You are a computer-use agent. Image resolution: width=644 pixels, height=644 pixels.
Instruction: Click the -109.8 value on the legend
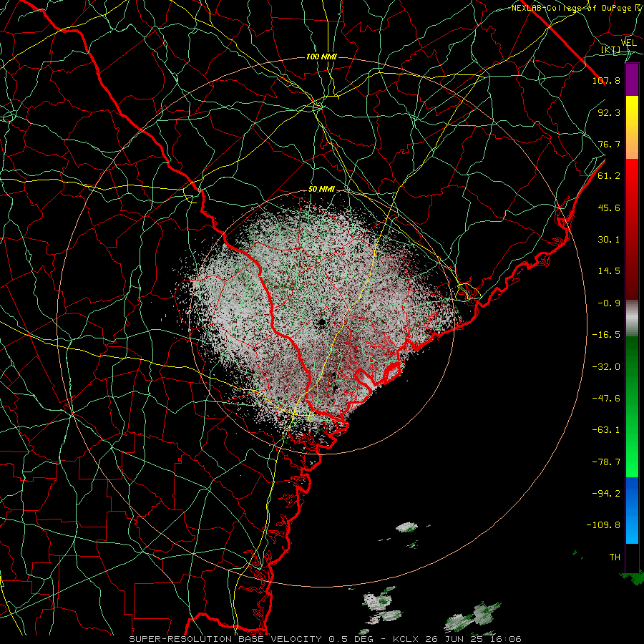603,525
